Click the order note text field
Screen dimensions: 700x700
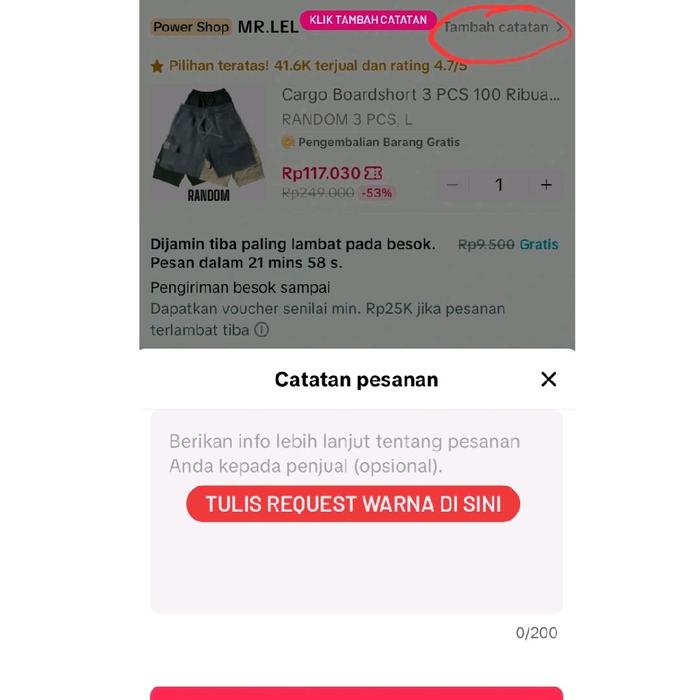tap(356, 512)
